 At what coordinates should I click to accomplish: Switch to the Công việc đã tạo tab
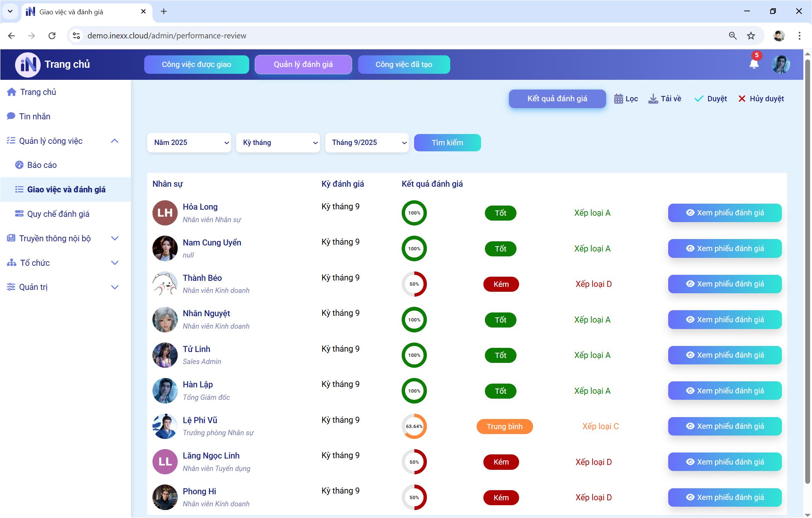coord(404,64)
